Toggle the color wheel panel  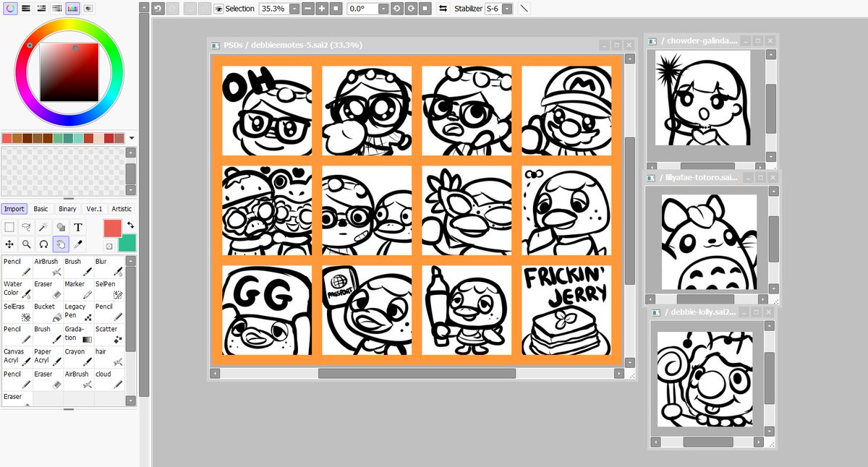pos(10,8)
